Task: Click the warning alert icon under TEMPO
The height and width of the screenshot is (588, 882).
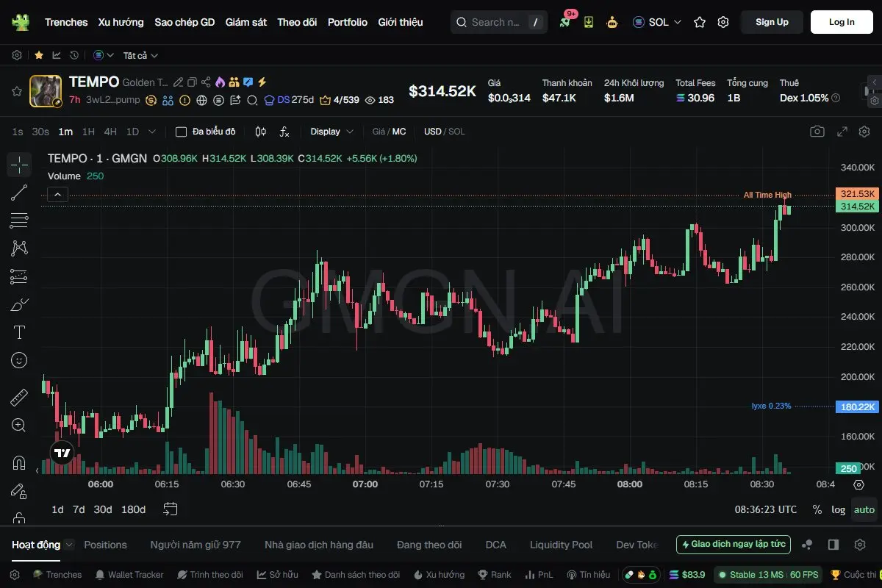Action: [184, 100]
